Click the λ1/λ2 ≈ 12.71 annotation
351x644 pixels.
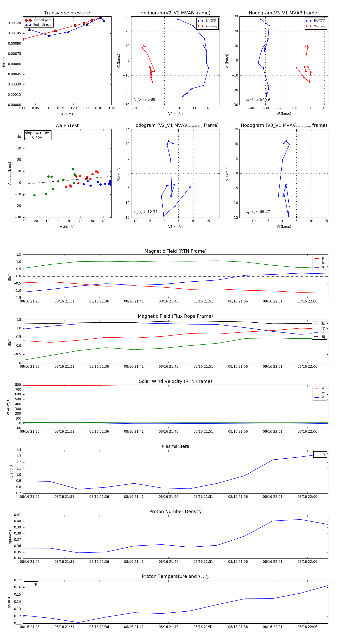[146, 212]
